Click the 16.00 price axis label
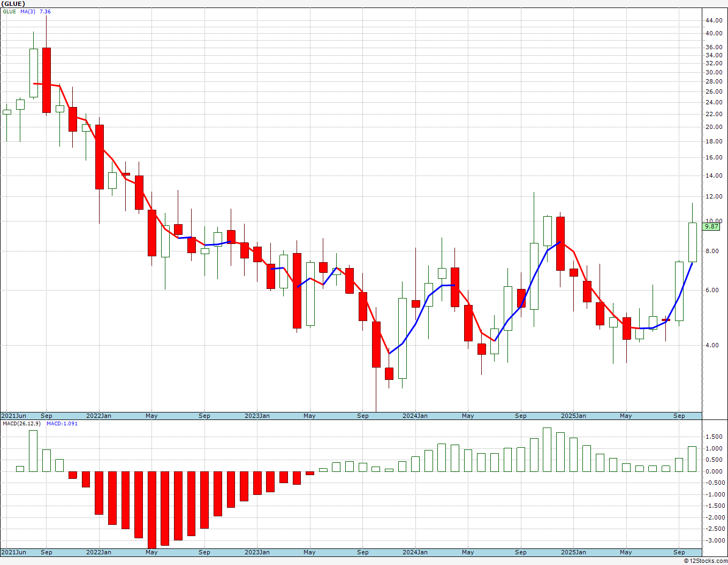 click(x=714, y=157)
